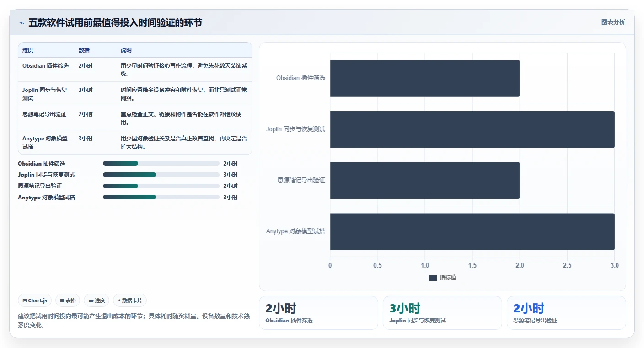Screen dimensions: 644x348
Task: Click the 1.5 tick on chart X-axis
Action: [472, 266]
